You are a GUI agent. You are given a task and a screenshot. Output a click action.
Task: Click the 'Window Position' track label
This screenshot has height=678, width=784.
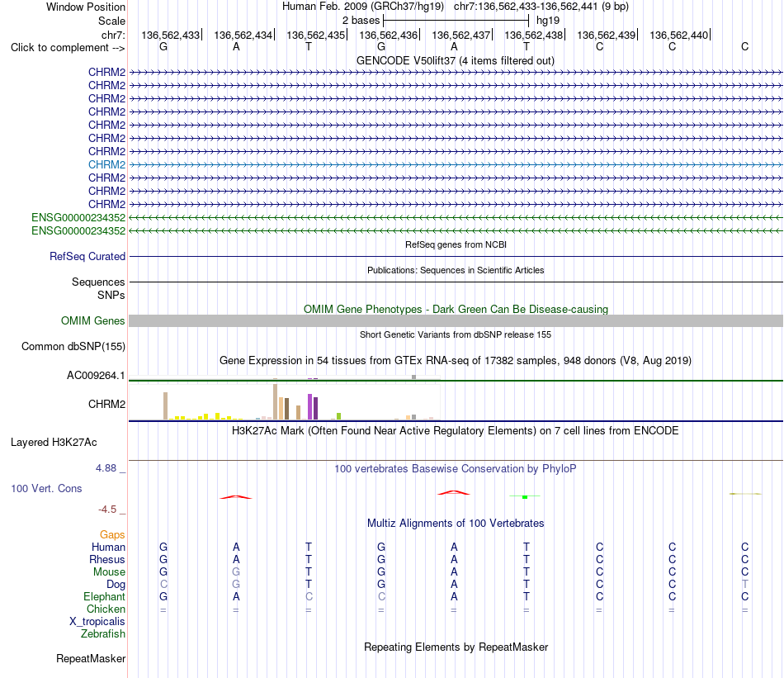click(x=86, y=7)
